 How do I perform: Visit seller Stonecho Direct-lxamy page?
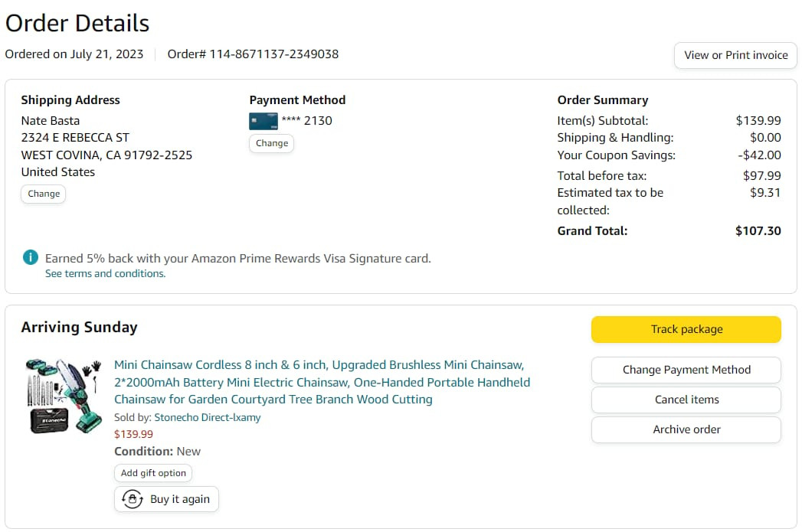(208, 417)
